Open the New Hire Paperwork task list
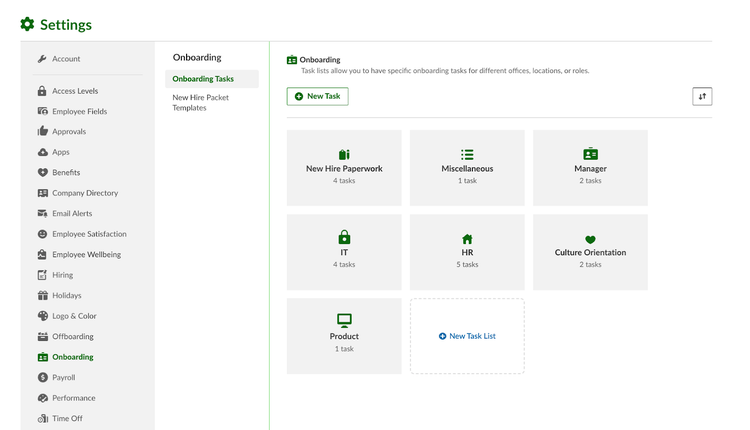 coord(344,168)
